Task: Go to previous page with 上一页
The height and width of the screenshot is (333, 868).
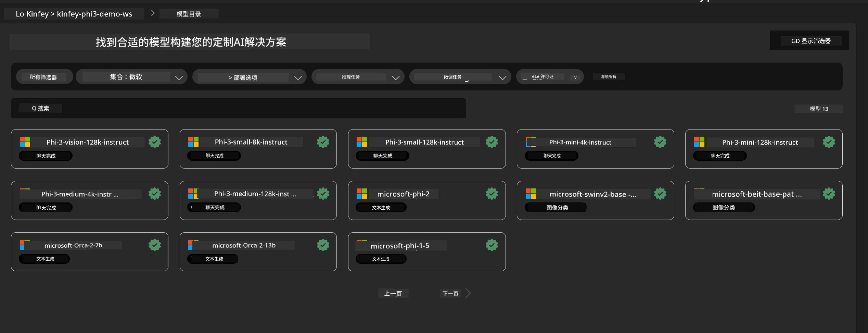Action: pyautogui.click(x=393, y=293)
